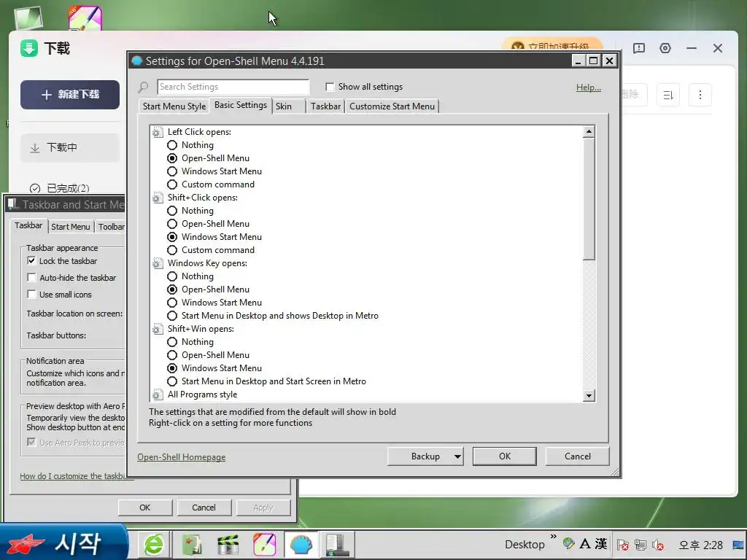Image resolution: width=747 pixels, height=560 pixels.
Task: Open the video clapperboard app in the taskbar
Action: [x=228, y=544]
